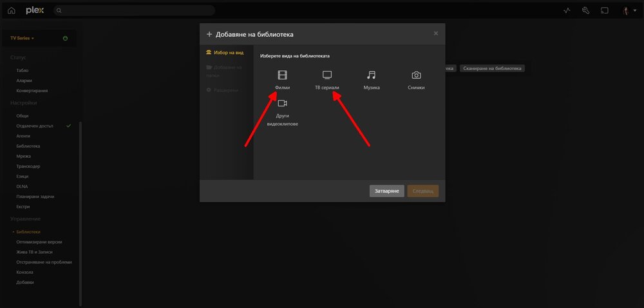Open Оптимизирани версии
The width and height of the screenshot is (644, 308).
[x=39, y=242]
